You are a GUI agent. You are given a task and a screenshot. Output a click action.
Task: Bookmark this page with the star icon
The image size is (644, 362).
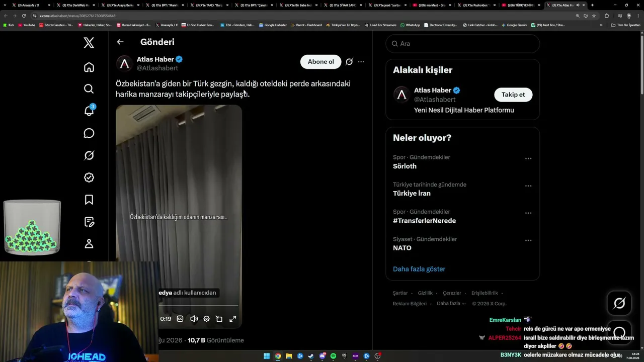(594, 16)
